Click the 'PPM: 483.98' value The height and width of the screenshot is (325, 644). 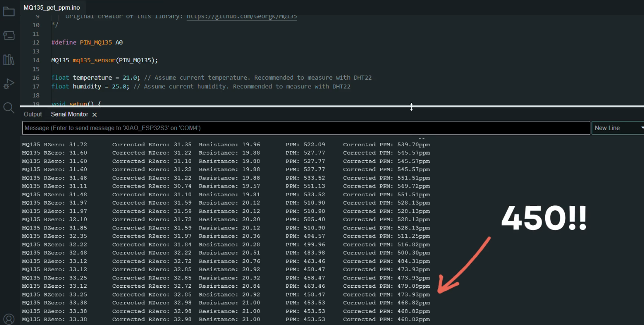(x=305, y=253)
